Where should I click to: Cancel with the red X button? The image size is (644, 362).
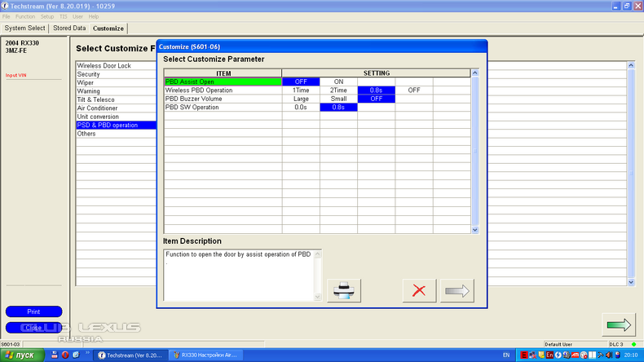[419, 291]
